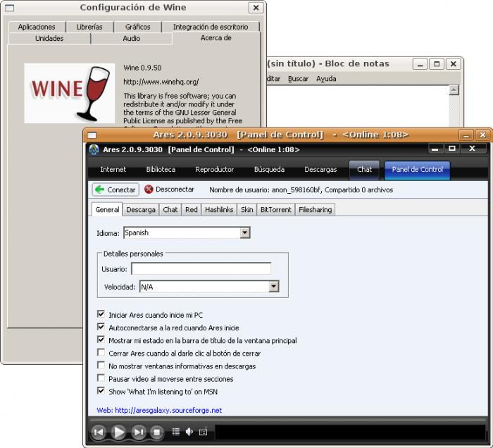The image size is (493, 448).
Task: Open the Librerías tab in Wine config
Action: click(x=89, y=27)
